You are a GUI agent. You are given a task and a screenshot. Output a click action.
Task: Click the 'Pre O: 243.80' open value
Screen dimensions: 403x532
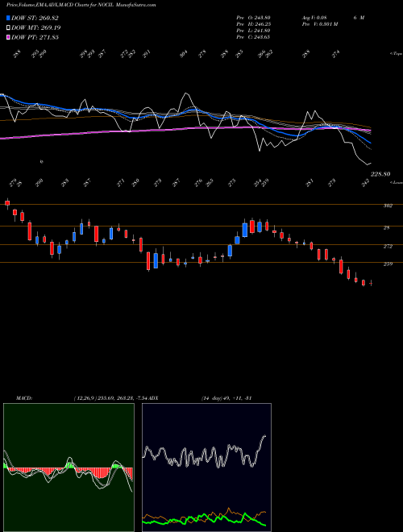[253, 17]
